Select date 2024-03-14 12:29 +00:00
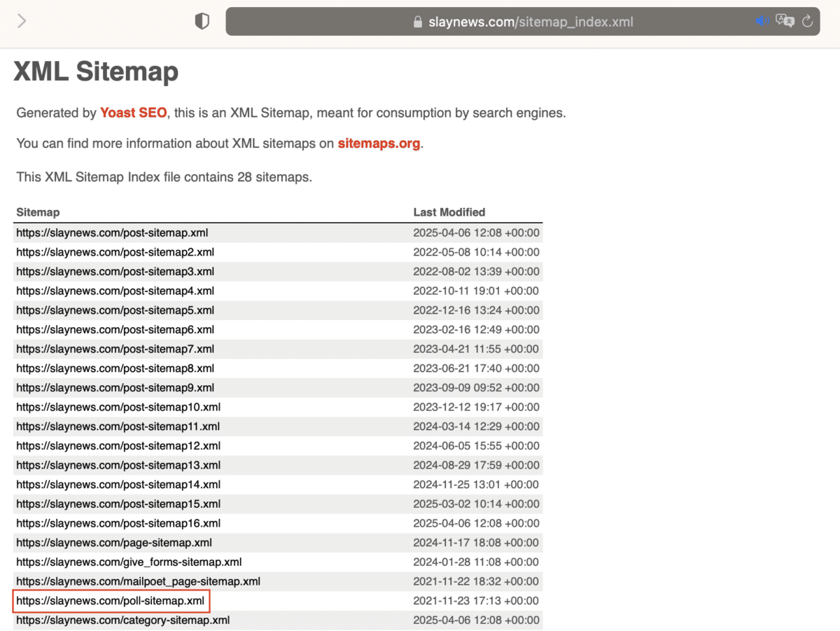The image size is (840, 631). click(x=477, y=427)
